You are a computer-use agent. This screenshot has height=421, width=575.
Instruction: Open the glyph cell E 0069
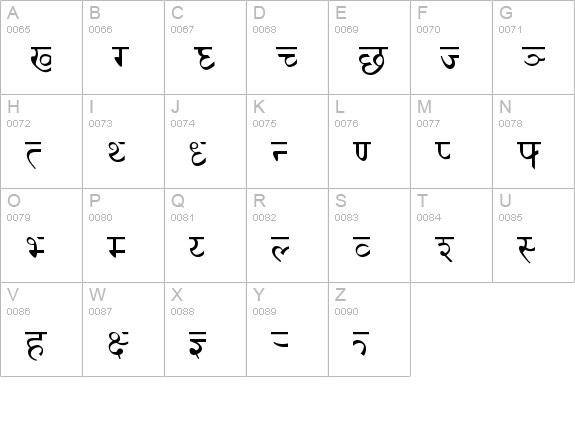[369, 47]
